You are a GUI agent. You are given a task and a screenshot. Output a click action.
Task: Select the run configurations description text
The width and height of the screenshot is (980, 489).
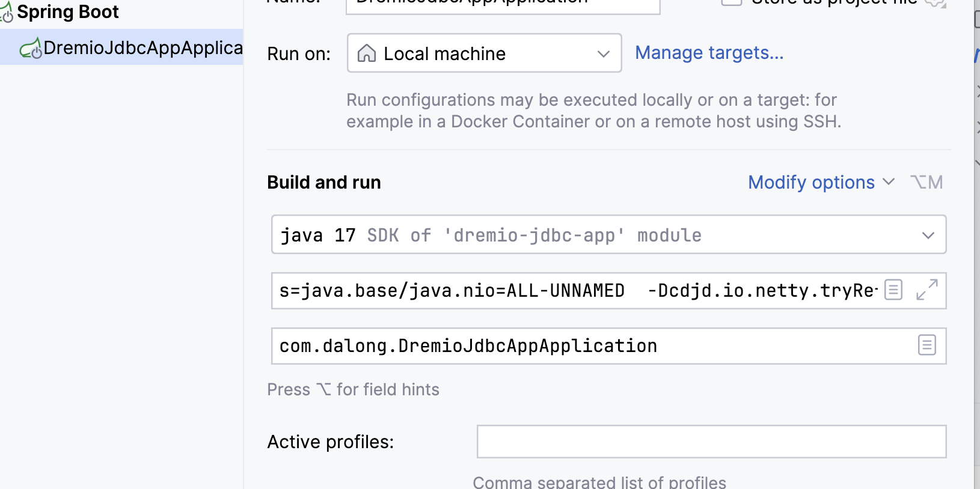pyautogui.click(x=593, y=111)
